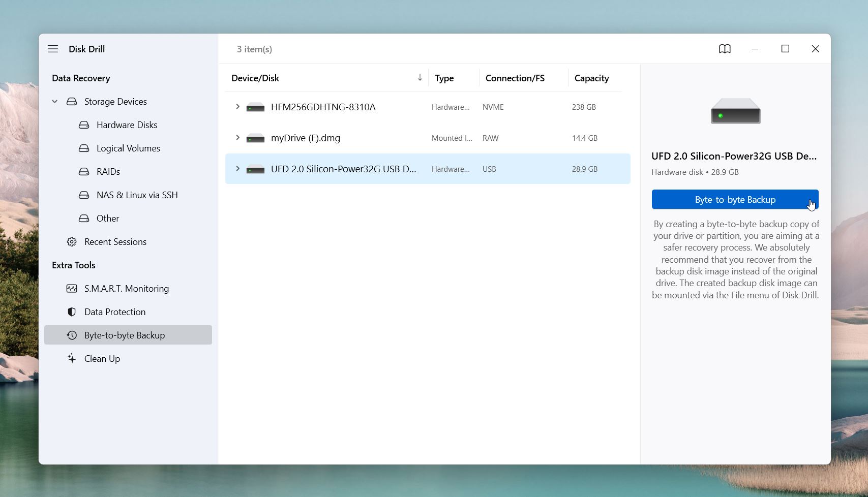The image size is (868, 497).
Task: Click the S.M.A.R.T. Monitoring chart icon
Action: tap(72, 289)
